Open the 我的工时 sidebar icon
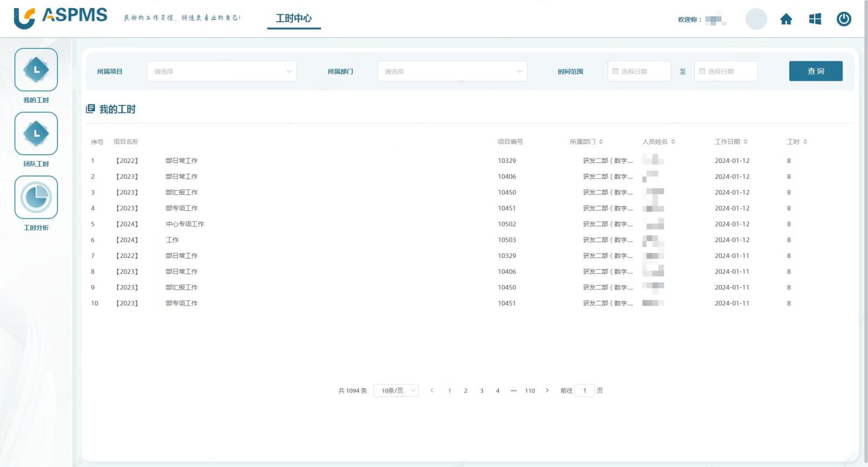The image size is (868, 467). coord(36,70)
